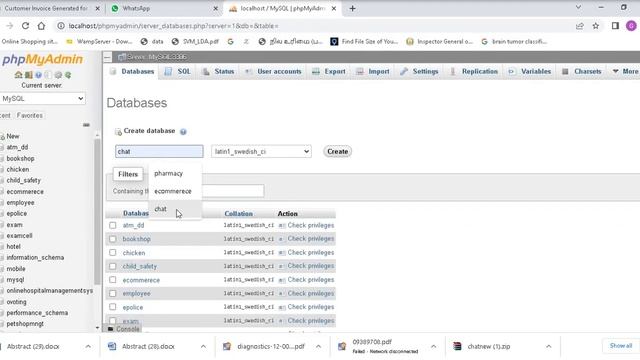Open the latin1_swedish_ci collation dropdown
This screenshot has width=640, height=360.
261,151
